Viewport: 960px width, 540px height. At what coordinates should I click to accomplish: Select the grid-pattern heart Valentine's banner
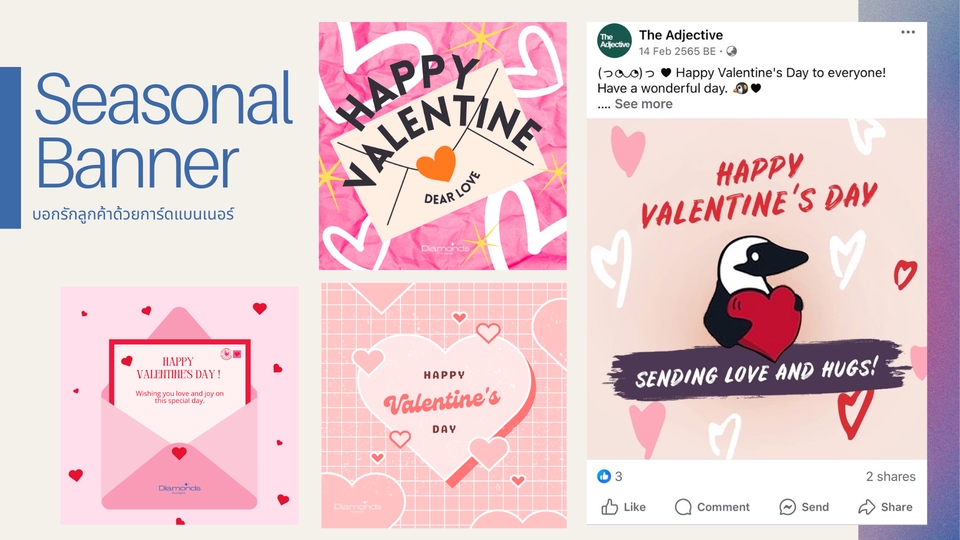pos(443,404)
